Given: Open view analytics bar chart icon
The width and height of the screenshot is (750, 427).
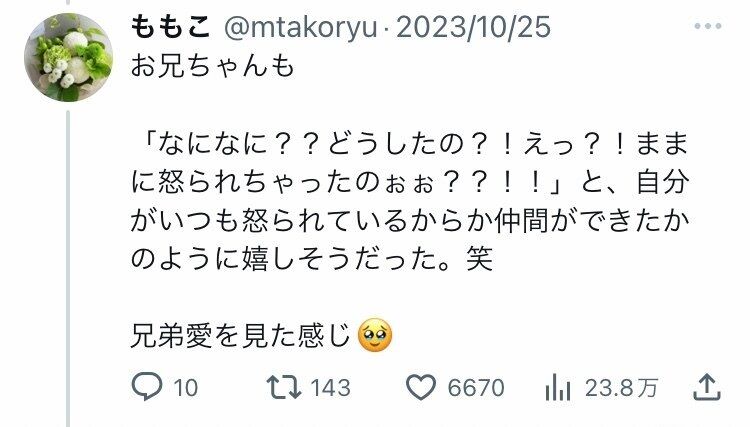Looking at the screenshot, I should click(x=558, y=387).
